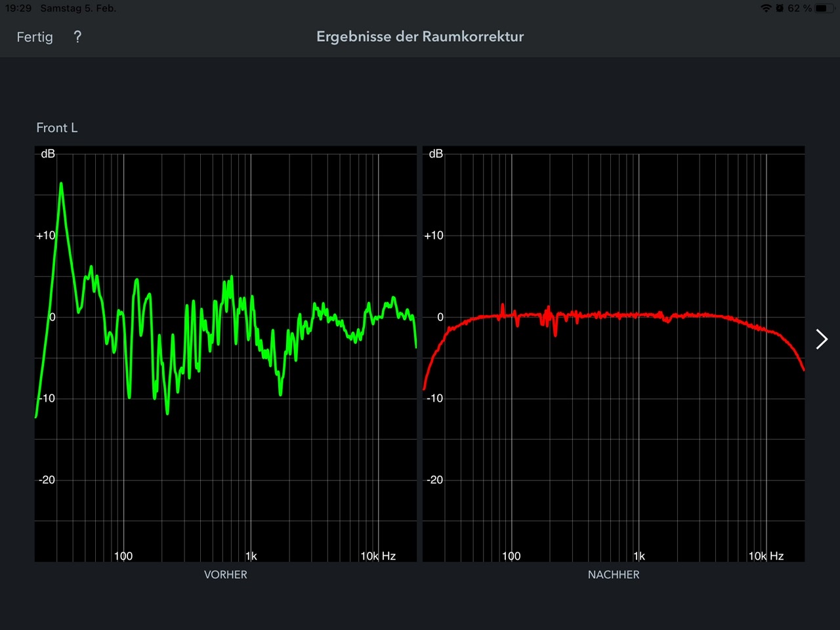
Task: Tap the 100 axis label on VORHER graph
Action: click(123, 556)
